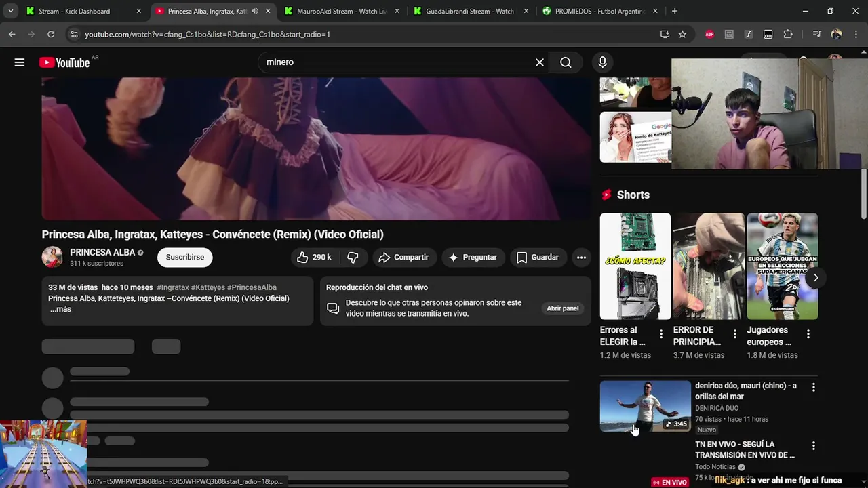Open media control playlist icon
868x488 pixels.
point(816,34)
